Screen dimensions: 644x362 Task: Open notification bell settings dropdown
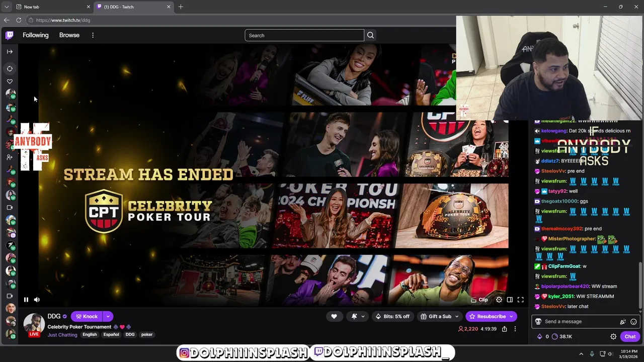pyautogui.click(x=358, y=316)
